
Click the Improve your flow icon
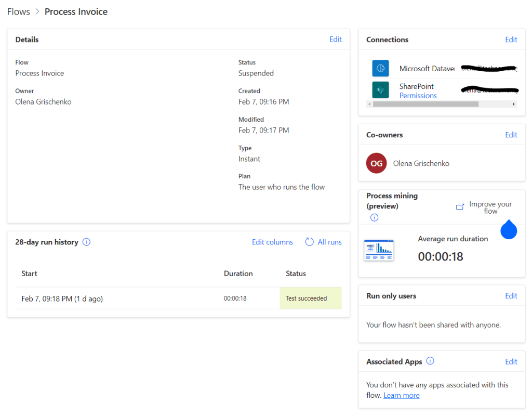[x=459, y=206]
